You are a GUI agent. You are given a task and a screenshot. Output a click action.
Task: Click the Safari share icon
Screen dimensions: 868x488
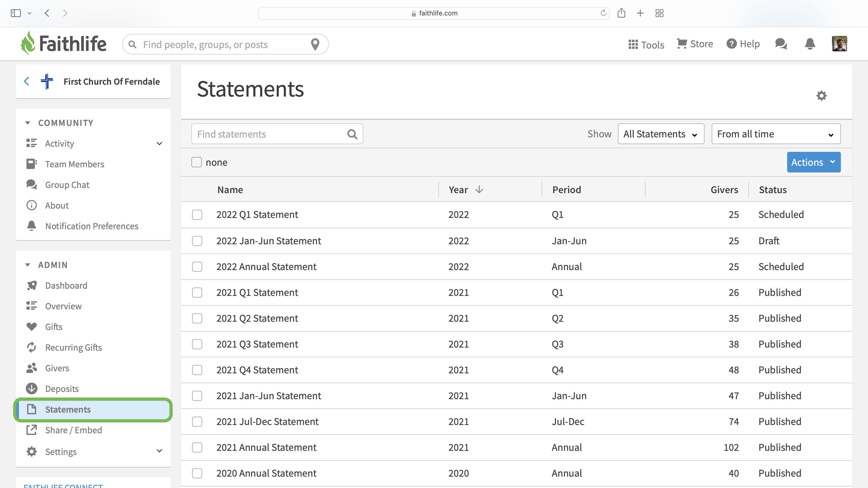coord(621,13)
